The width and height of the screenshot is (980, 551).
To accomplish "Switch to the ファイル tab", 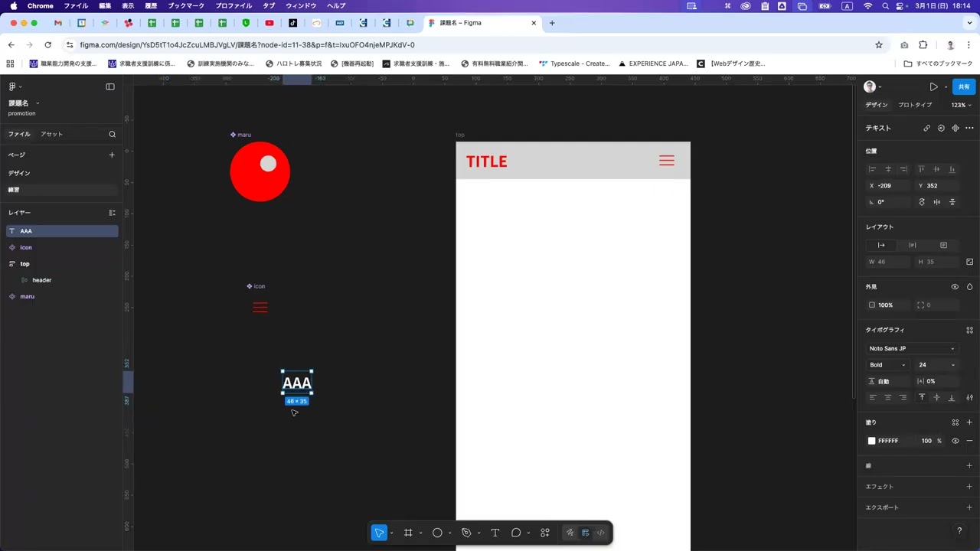I will pyautogui.click(x=19, y=134).
